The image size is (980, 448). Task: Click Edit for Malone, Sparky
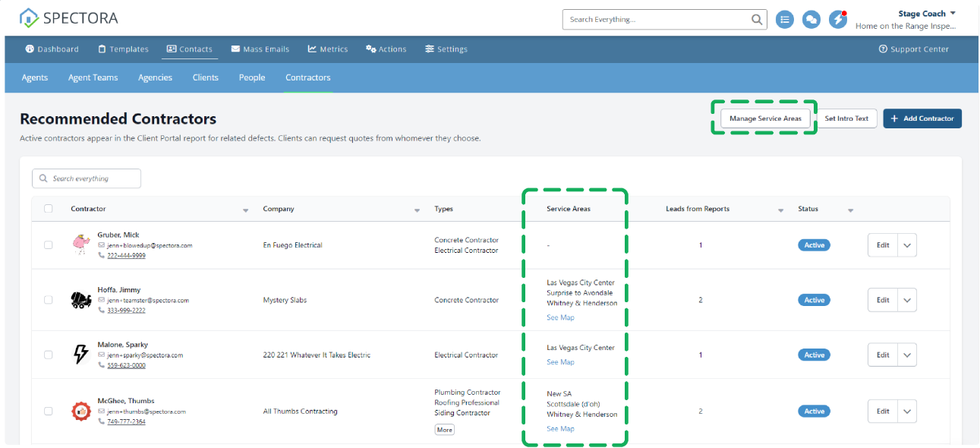pyautogui.click(x=883, y=355)
